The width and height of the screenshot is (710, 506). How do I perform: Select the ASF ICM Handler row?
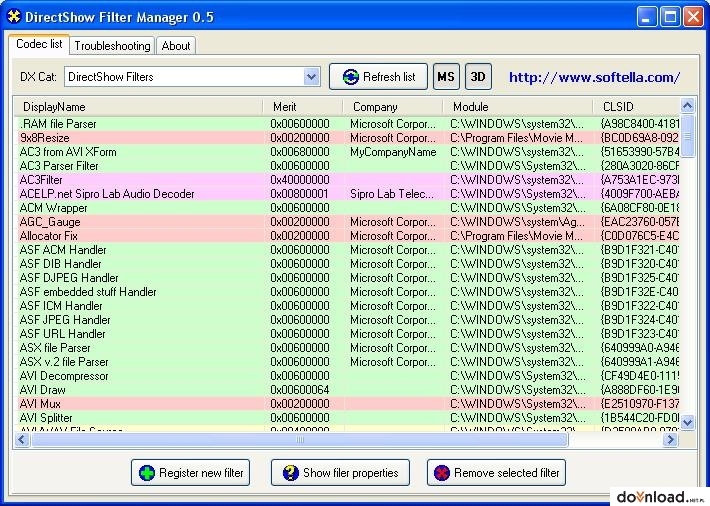(x=347, y=306)
